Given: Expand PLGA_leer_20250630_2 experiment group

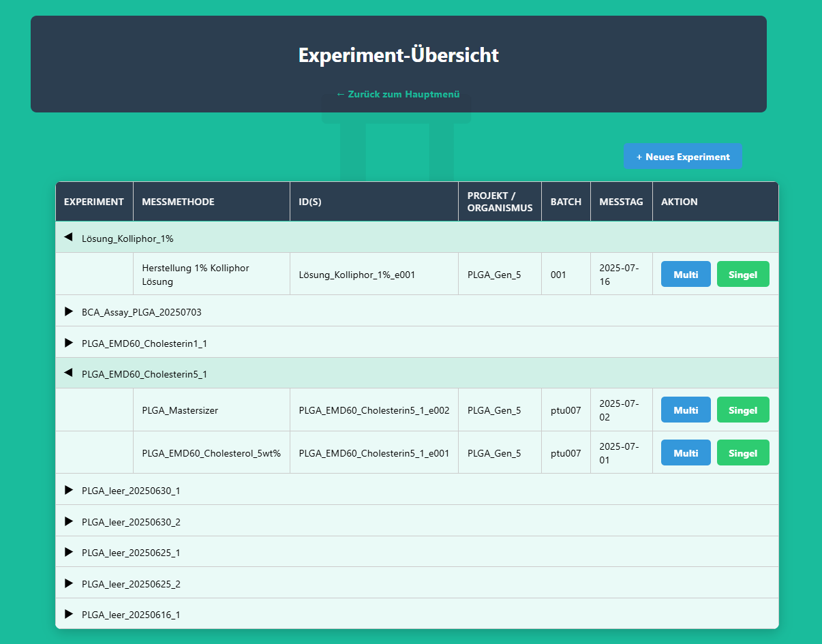Looking at the screenshot, I should tap(68, 521).
